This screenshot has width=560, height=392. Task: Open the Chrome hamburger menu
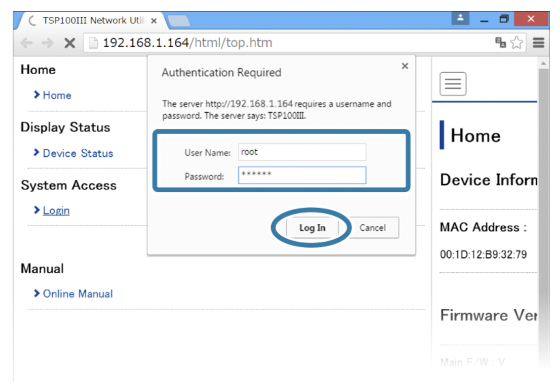pyautogui.click(x=538, y=42)
